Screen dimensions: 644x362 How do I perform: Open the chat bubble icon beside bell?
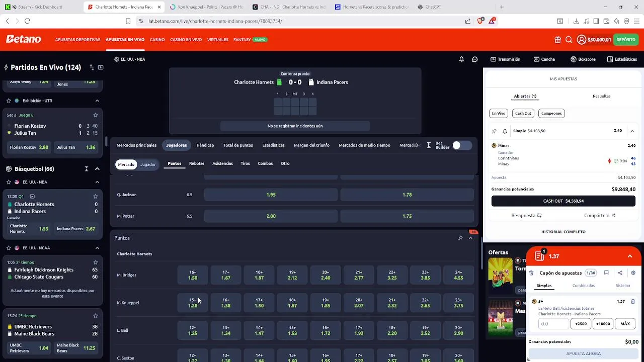click(474, 59)
